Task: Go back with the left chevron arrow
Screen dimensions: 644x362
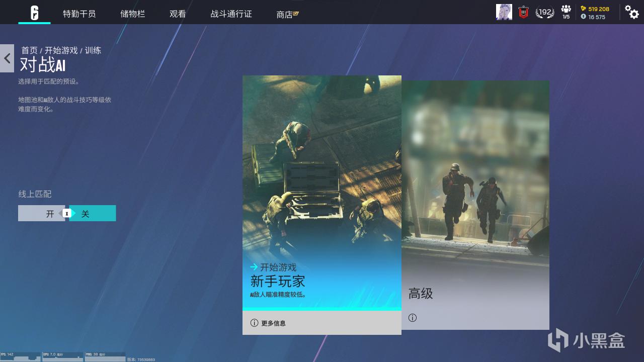Action: tap(7, 58)
